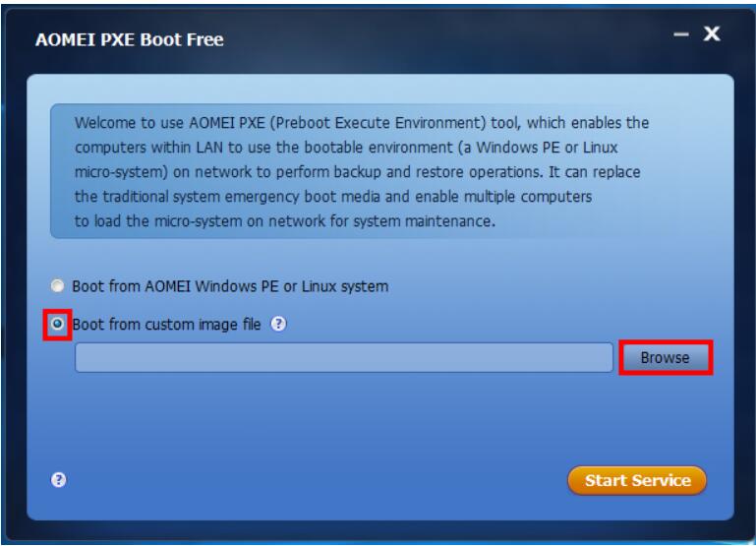Select Boot from AOMEI Windows PE radio button
The image size is (756, 546).
(57, 285)
